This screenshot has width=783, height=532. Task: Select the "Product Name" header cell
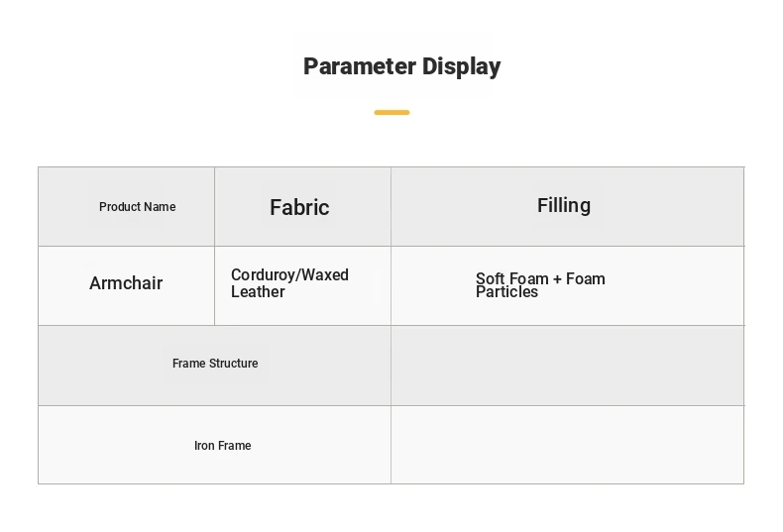(127, 207)
